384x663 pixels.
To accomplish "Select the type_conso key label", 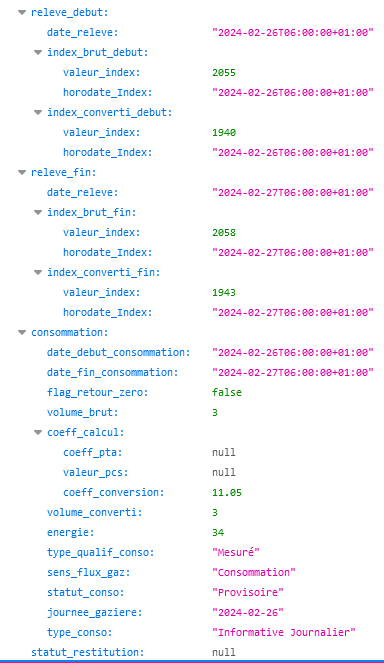I will click(x=80, y=633).
